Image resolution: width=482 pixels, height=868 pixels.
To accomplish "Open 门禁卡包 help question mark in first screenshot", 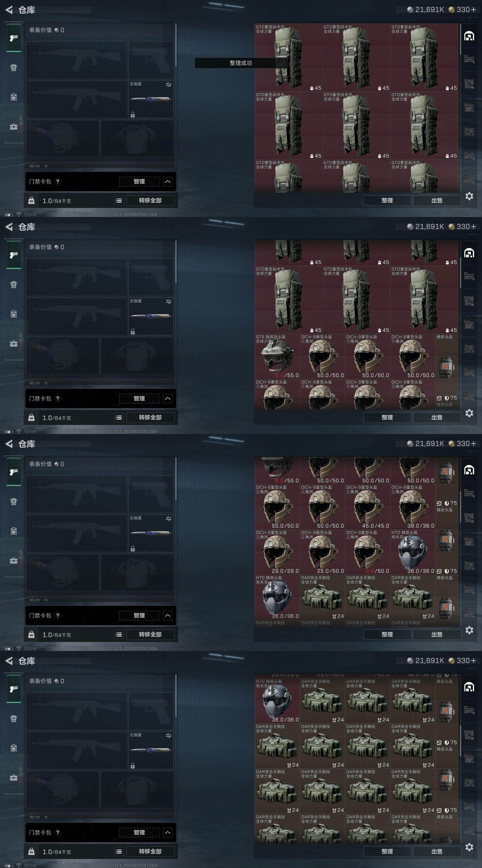I will pyautogui.click(x=58, y=182).
